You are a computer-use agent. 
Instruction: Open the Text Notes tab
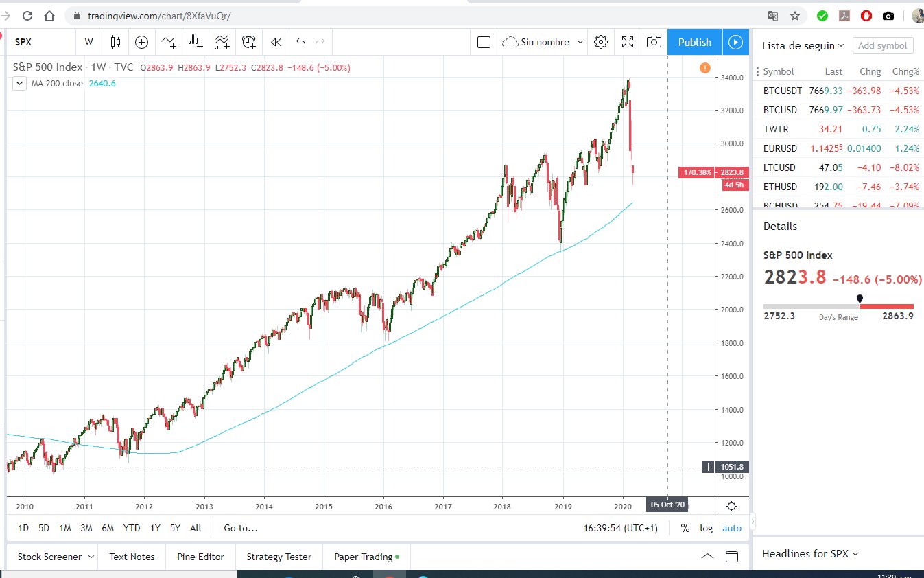(132, 557)
